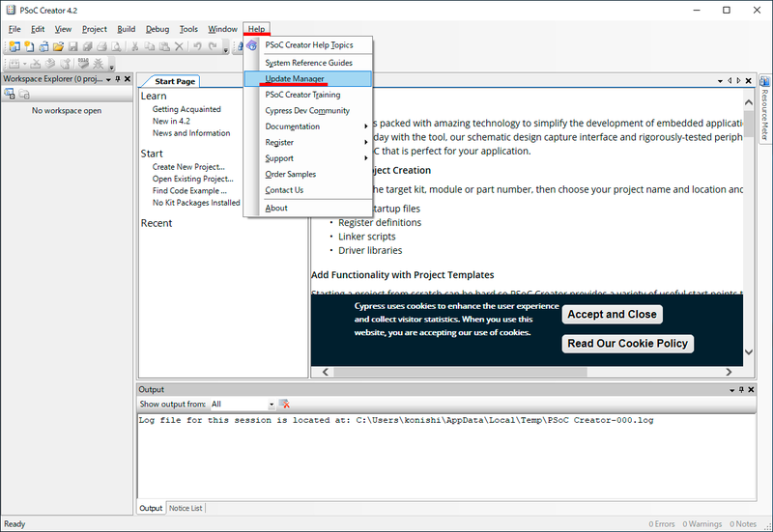
Task: Click the Undo arrow icon
Action: point(197,46)
